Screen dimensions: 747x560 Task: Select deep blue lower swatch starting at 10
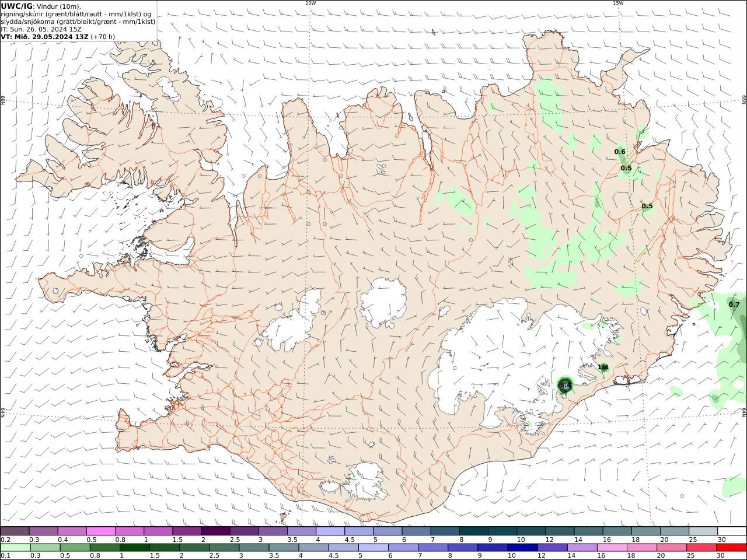(522, 548)
